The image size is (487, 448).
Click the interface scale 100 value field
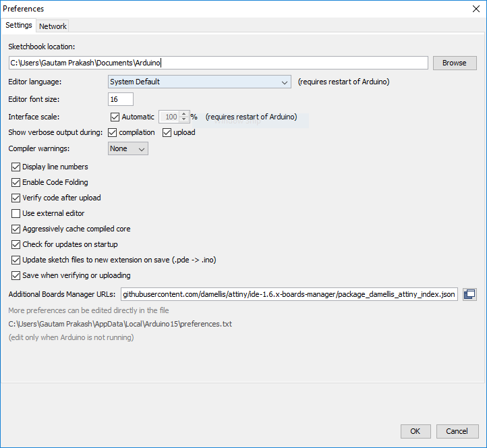click(x=170, y=117)
